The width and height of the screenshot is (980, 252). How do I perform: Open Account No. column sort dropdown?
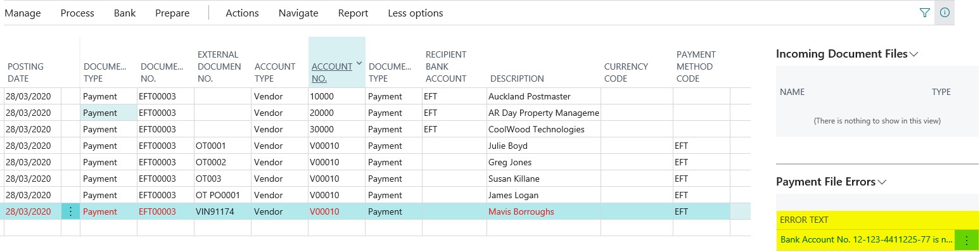pos(359,63)
